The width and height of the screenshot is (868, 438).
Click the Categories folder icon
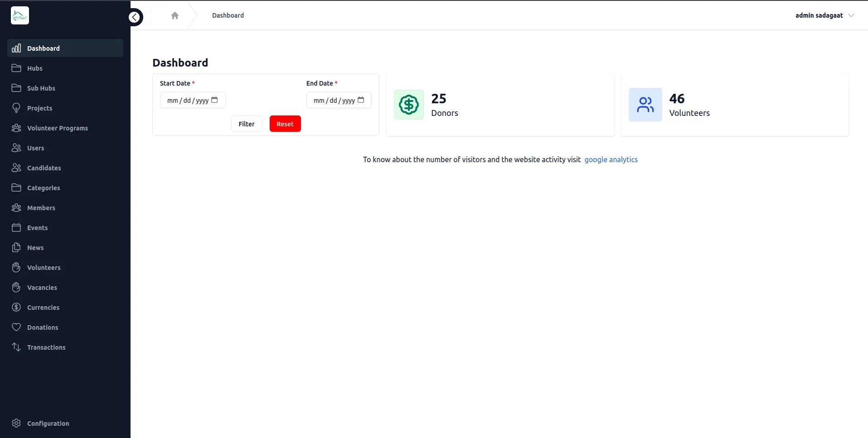pos(16,188)
